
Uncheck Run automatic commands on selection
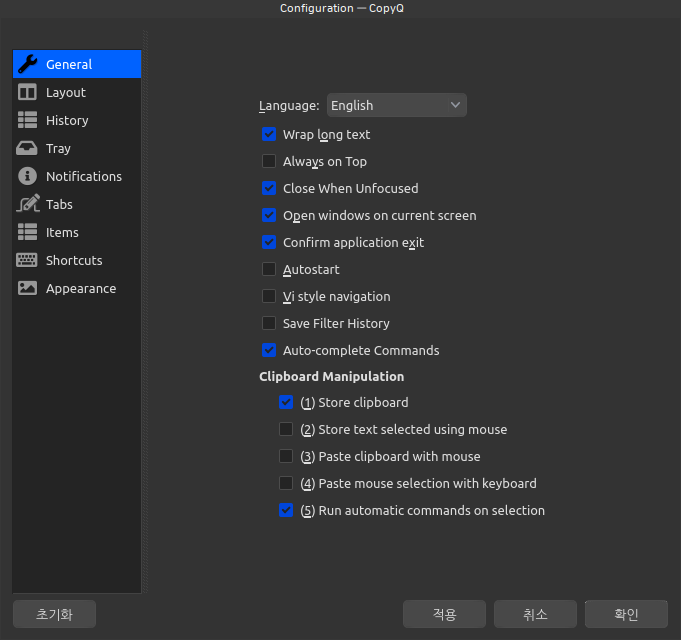[286, 510]
